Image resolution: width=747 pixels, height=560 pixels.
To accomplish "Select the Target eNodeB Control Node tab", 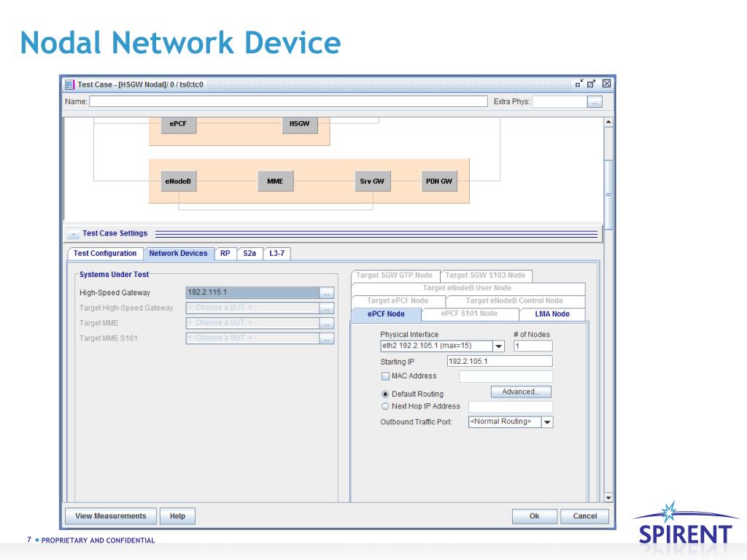I will tap(514, 301).
